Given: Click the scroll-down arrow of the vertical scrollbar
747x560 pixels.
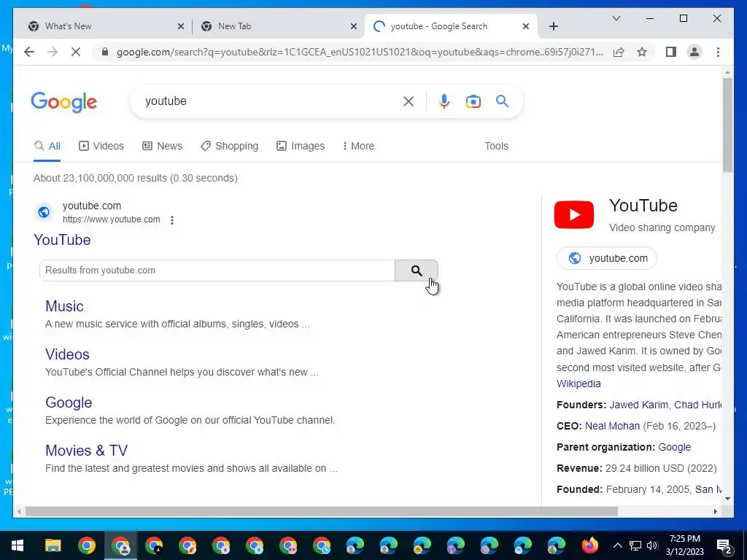Looking at the screenshot, I should 727,499.
